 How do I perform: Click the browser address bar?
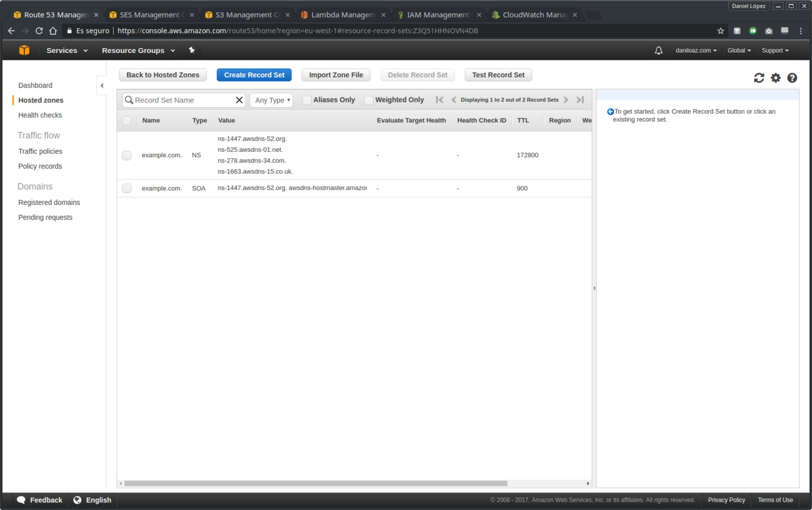[x=375, y=30]
